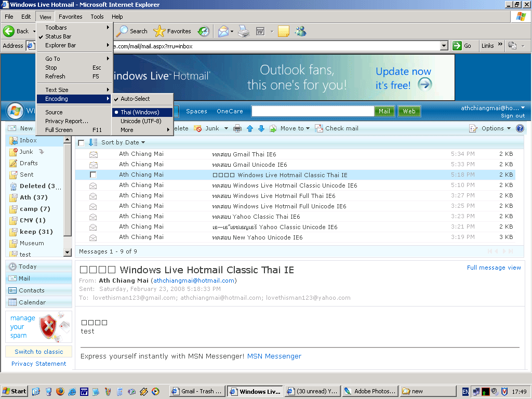Click envelope icon of Gmail Thai IE6 message
Viewport: 532px width, 399px height.
click(x=94, y=154)
